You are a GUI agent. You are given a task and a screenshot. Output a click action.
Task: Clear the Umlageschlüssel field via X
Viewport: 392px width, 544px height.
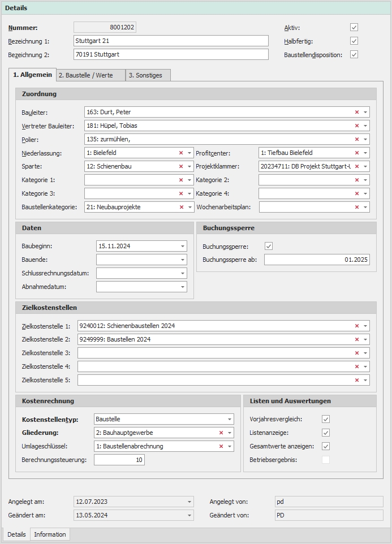coord(221,446)
